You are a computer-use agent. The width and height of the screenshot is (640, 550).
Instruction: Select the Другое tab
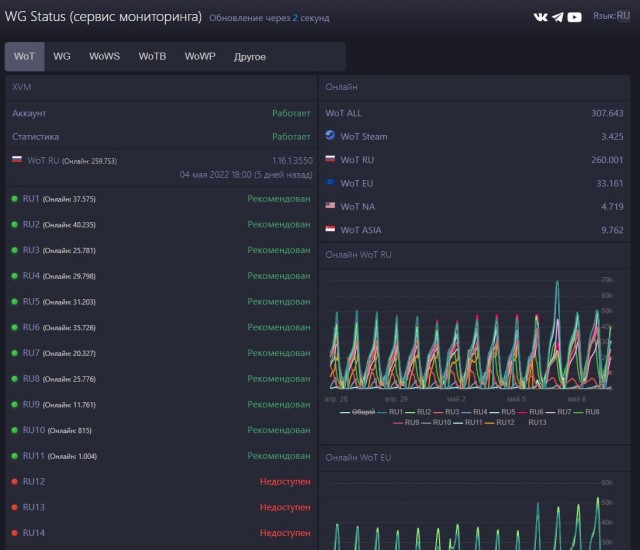(x=250, y=56)
